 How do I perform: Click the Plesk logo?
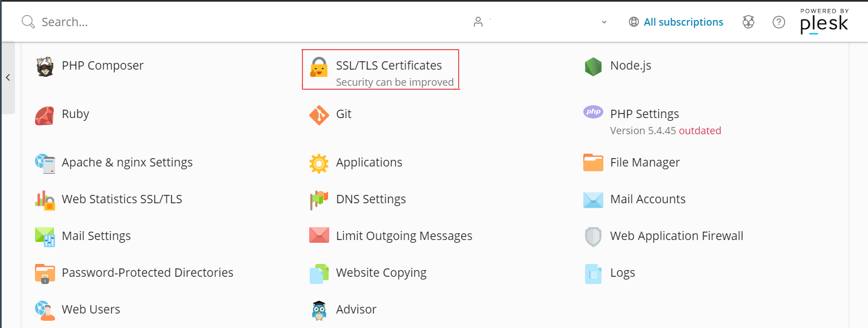point(825,22)
